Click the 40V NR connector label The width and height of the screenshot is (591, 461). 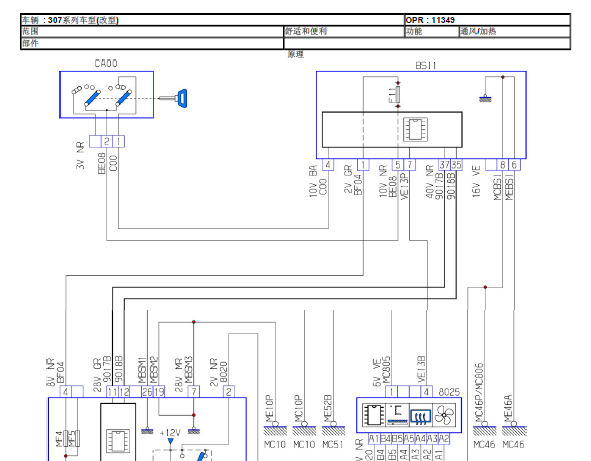[429, 182]
